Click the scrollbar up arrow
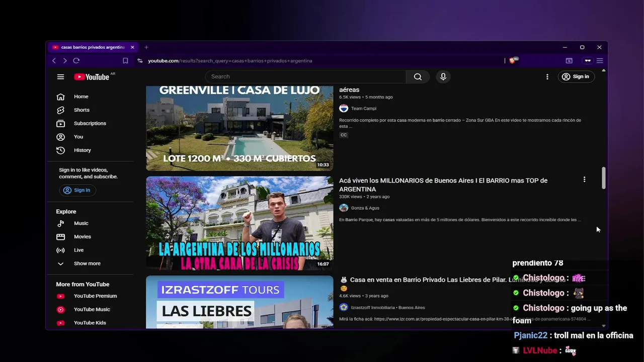 point(604,70)
